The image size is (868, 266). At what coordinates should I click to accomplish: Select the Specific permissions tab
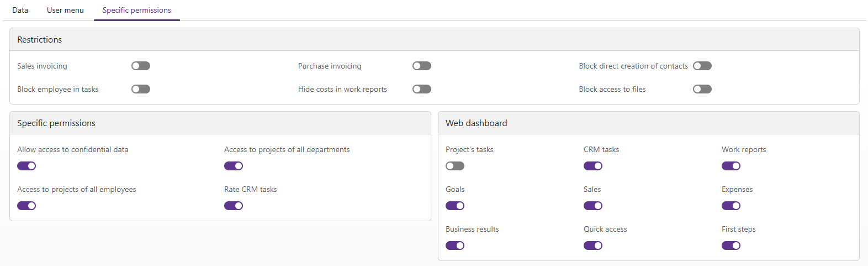(137, 10)
